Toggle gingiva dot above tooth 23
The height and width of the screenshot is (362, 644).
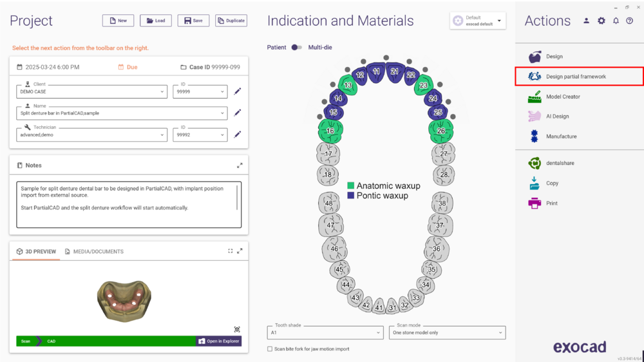(425, 70)
